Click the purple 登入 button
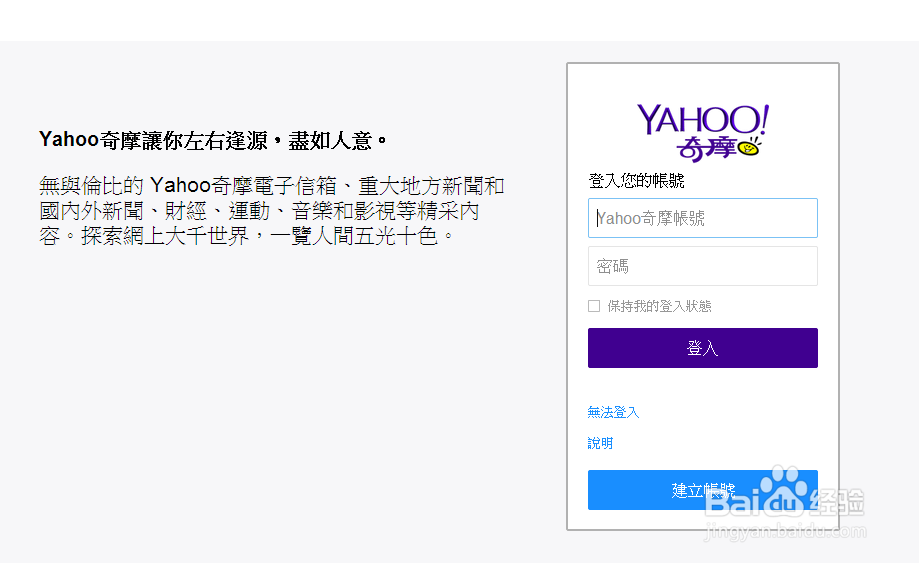This screenshot has width=919, height=563. click(x=703, y=348)
